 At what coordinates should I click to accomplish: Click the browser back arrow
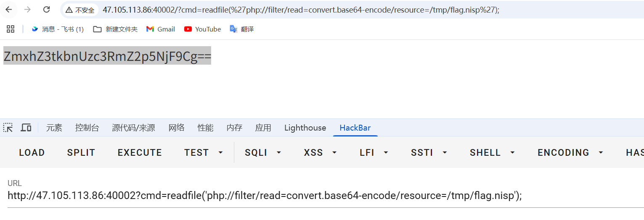(x=9, y=10)
